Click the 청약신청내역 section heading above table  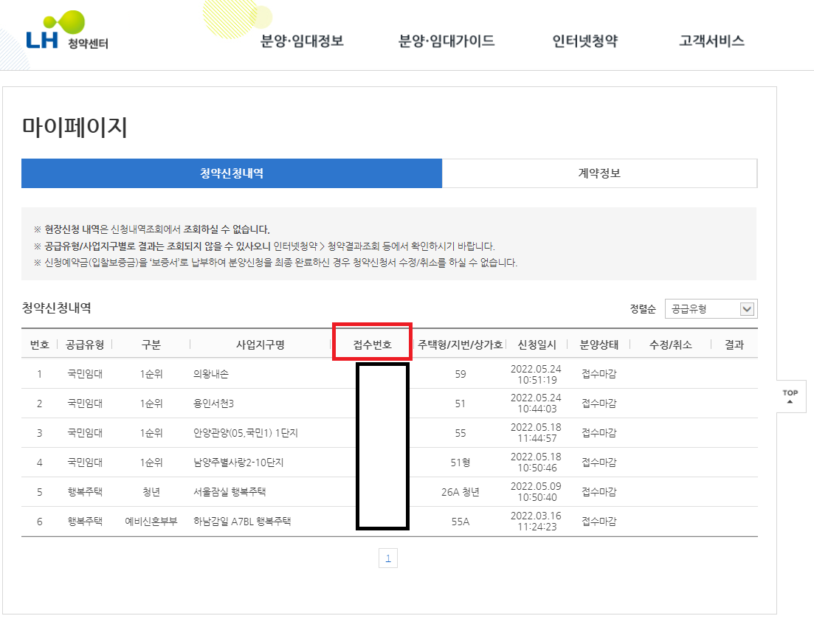coord(57,308)
